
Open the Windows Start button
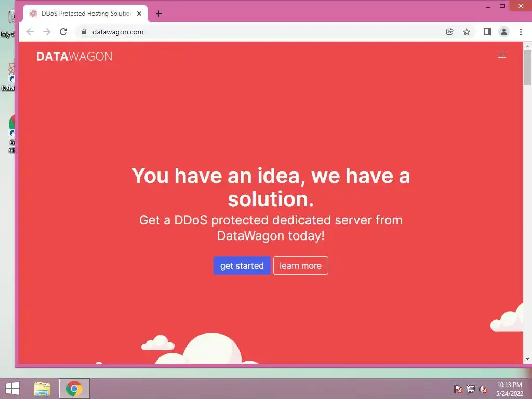[x=12, y=389]
